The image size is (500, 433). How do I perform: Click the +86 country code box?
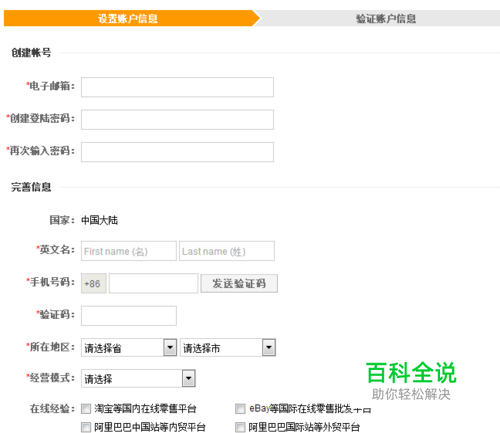point(94,283)
